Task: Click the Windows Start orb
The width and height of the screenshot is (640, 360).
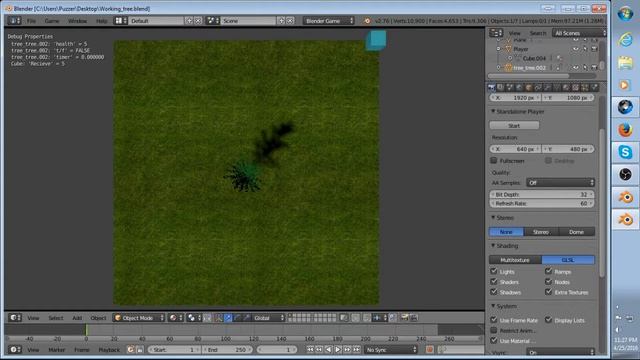Action: point(625,14)
